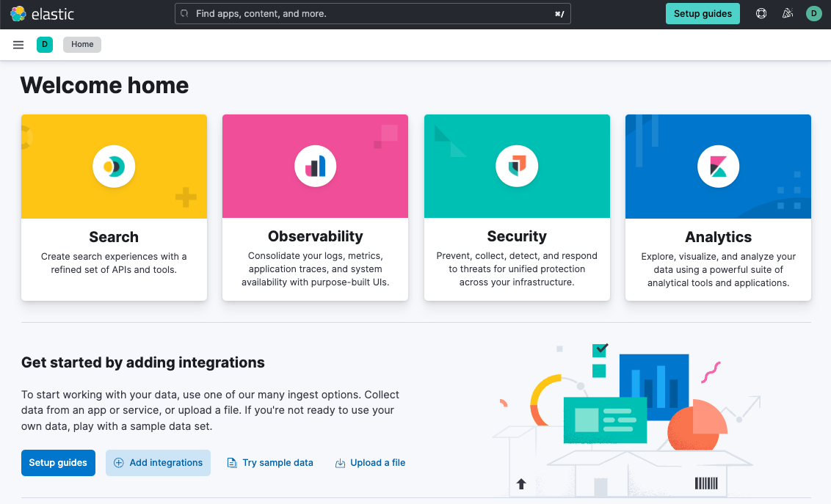Image resolution: width=831 pixels, height=504 pixels.
Task: Select the green "D" space icon
Action: click(45, 45)
